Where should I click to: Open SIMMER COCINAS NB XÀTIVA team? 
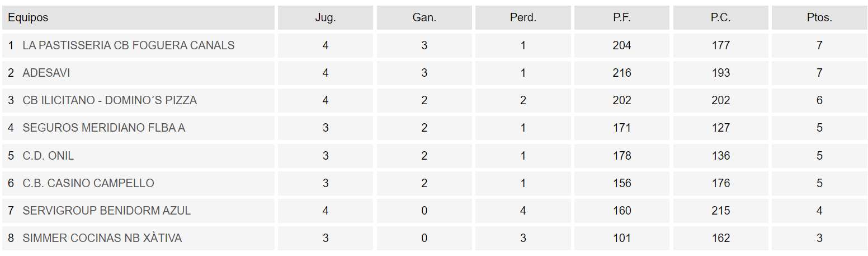click(102, 238)
